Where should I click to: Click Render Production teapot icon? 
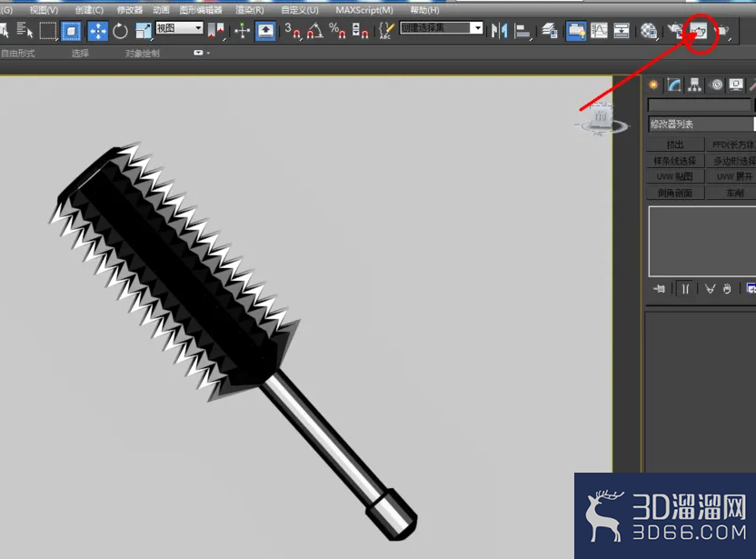722,31
